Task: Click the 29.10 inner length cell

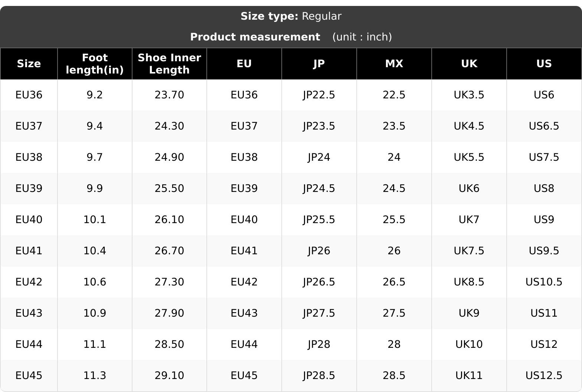Action: coord(169,376)
